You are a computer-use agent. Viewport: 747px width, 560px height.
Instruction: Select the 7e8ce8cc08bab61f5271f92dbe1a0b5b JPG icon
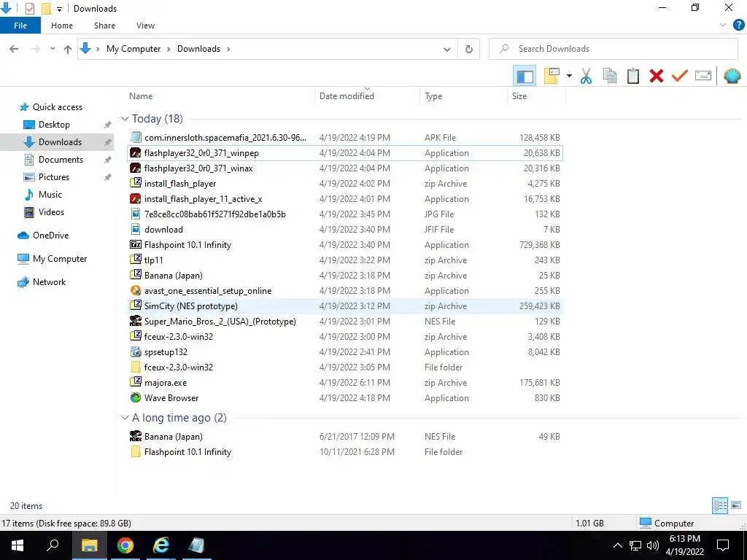(136, 214)
